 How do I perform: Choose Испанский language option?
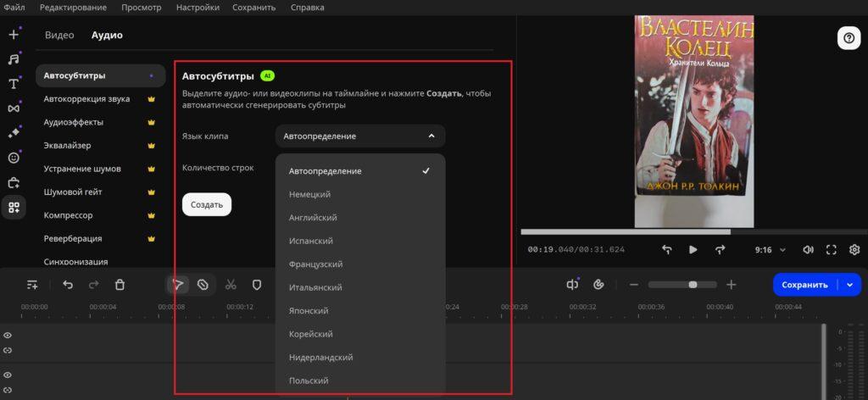coord(359,241)
